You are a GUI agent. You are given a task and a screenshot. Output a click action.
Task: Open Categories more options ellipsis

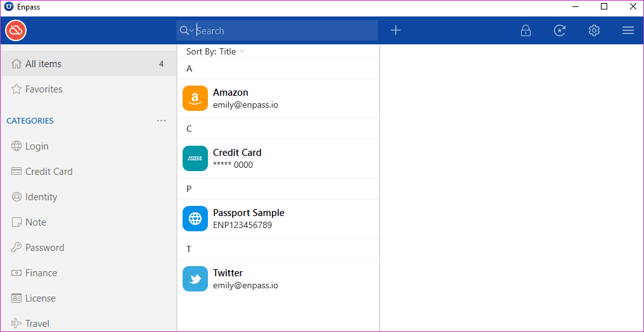click(162, 120)
